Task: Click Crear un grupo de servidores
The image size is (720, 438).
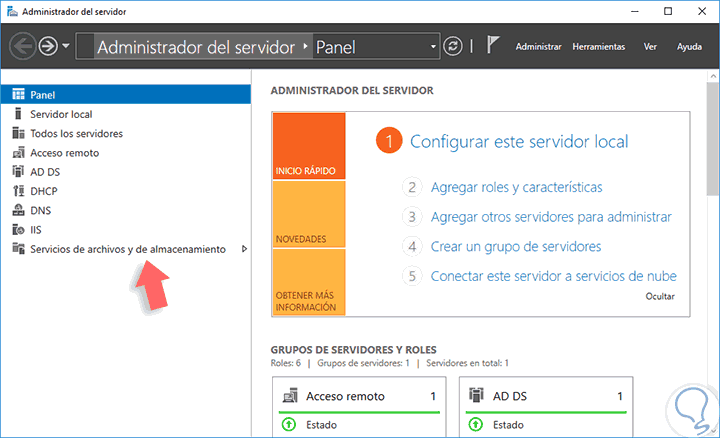Action: pos(515,247)
